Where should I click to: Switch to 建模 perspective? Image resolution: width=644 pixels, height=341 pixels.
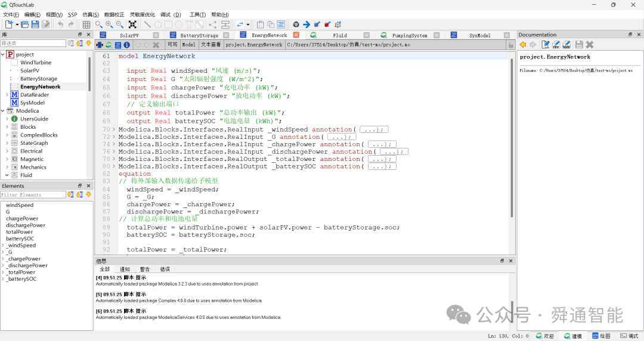(573, 336)
